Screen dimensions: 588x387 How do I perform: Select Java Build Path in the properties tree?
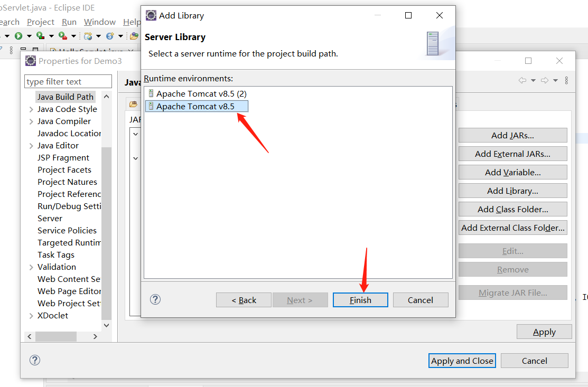(x=66, y=97)
